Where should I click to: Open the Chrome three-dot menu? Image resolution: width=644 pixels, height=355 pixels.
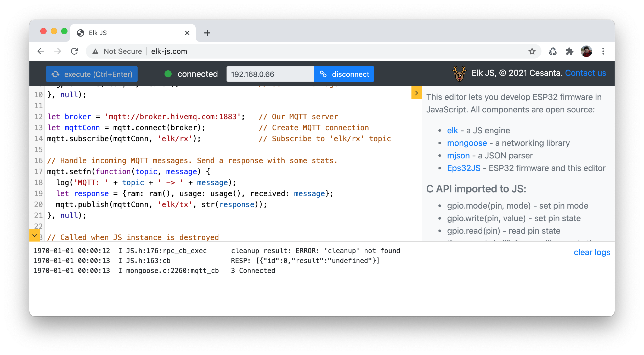pos(603,51)
